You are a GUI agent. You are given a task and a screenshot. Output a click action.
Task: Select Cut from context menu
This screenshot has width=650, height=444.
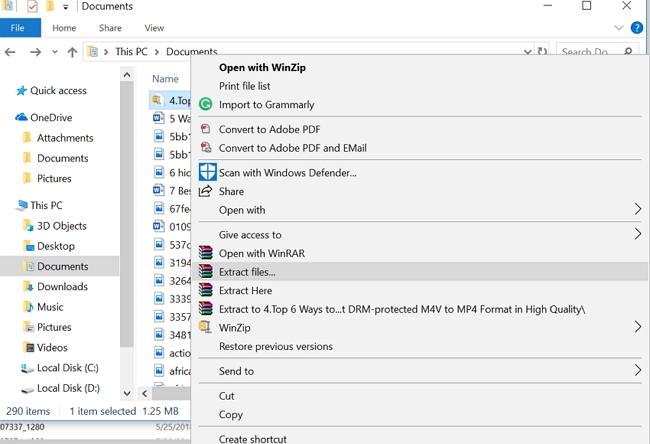pyautogui.click(x=226, y=396)
